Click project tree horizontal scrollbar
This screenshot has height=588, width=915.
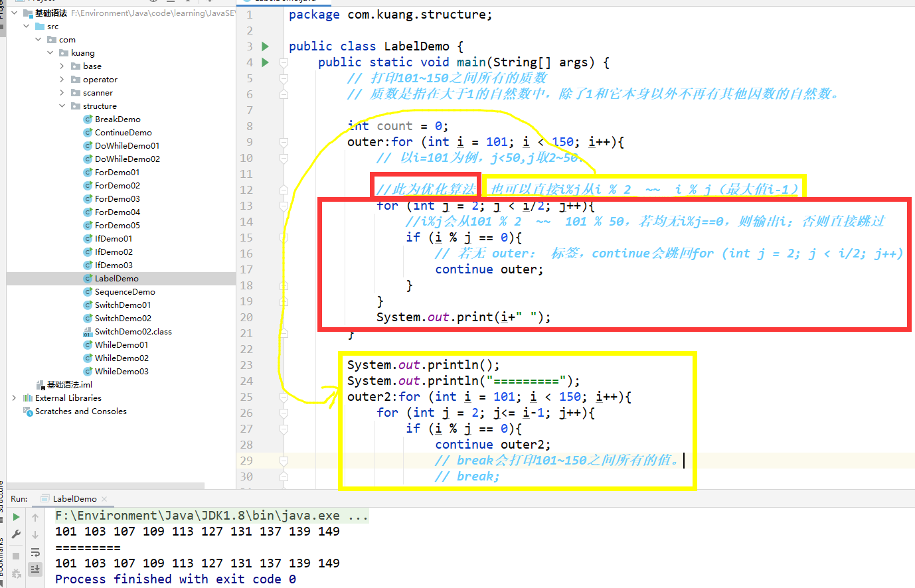tap(106, 486)
